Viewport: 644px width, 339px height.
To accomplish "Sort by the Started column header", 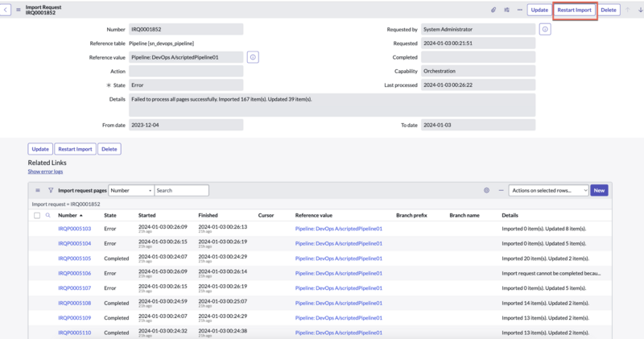I will (x=147, y=215).
